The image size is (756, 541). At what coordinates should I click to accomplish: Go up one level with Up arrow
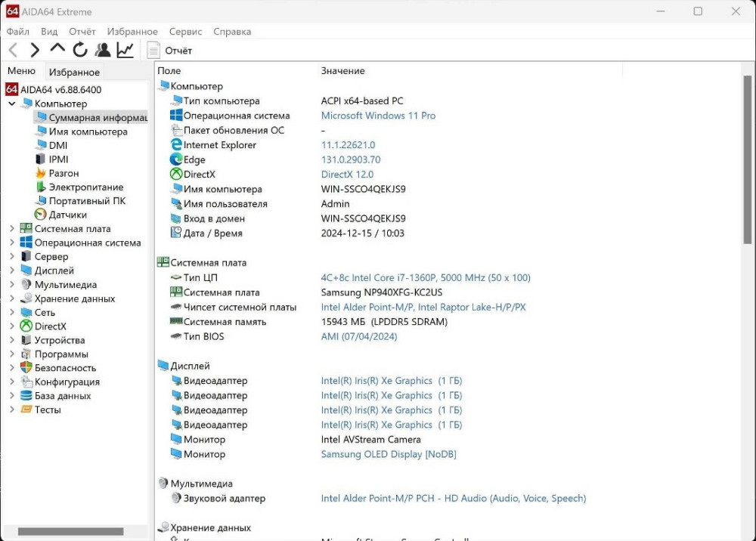[x=57, y=48]
